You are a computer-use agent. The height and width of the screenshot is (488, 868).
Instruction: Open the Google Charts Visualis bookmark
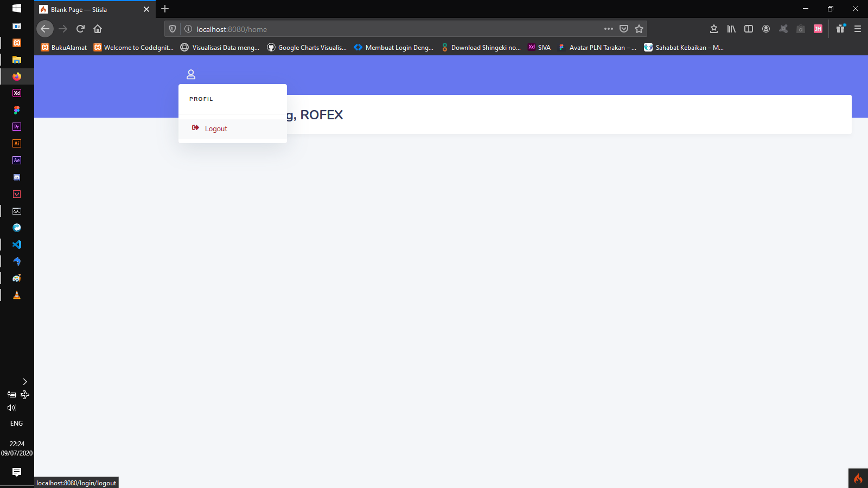click(307, 47)
